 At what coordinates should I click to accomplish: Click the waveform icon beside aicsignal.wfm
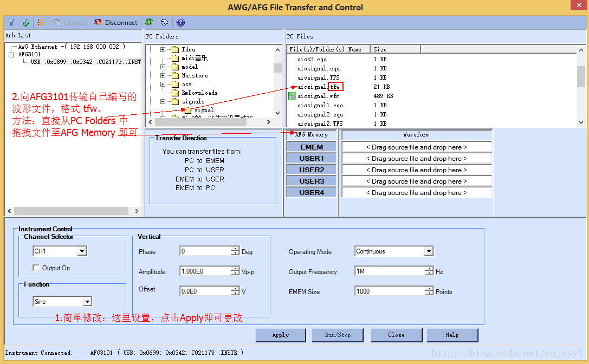click(x=292, y=96)
